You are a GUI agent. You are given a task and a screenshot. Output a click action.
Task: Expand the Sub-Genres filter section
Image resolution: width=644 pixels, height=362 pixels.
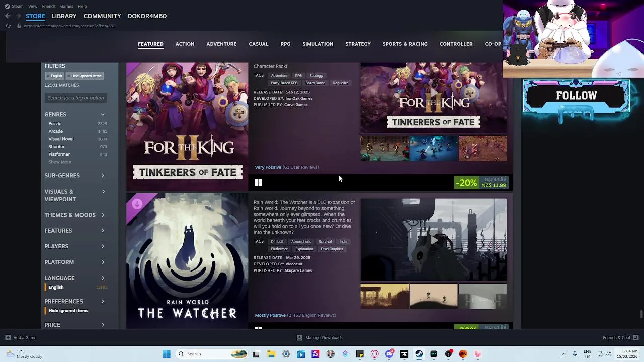pos(75,176)
